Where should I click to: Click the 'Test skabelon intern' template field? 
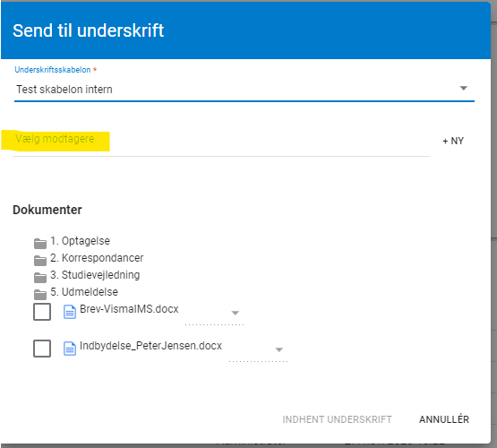coord(244,90)
